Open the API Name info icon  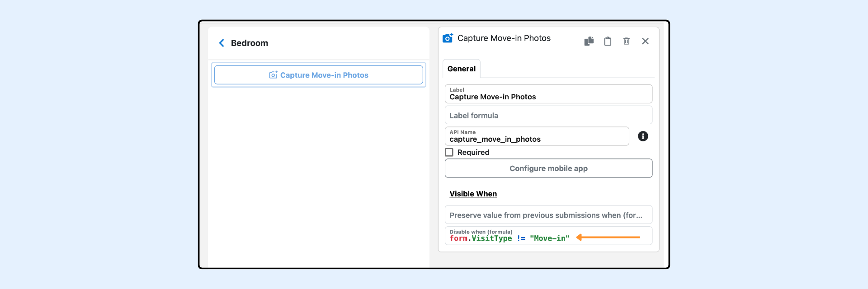[642, 136]
